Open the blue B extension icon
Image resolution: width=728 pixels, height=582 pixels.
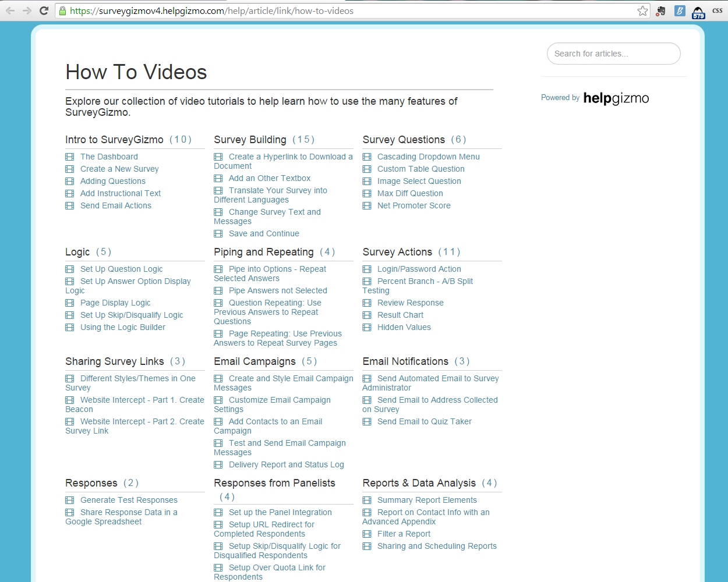679,10
